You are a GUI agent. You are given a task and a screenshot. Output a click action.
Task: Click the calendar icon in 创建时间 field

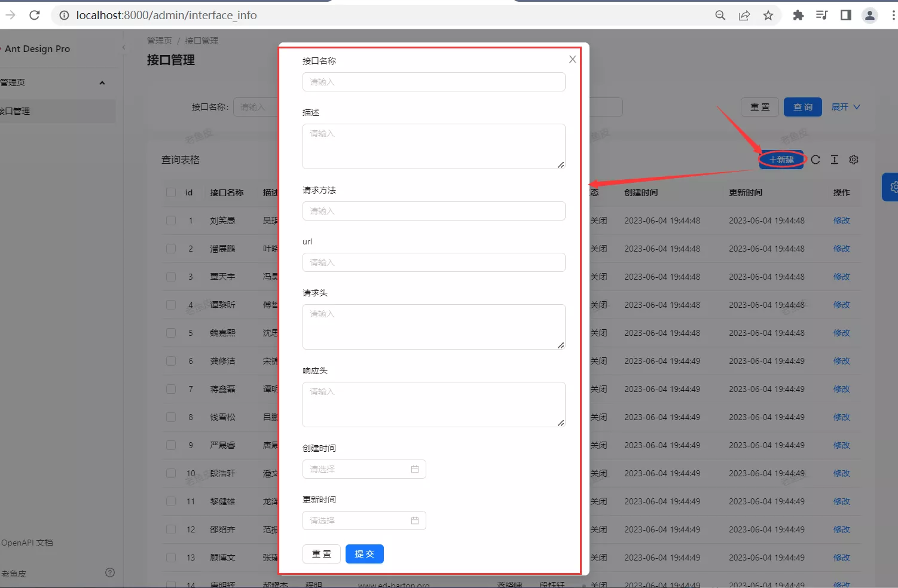(x=415, y=469)
